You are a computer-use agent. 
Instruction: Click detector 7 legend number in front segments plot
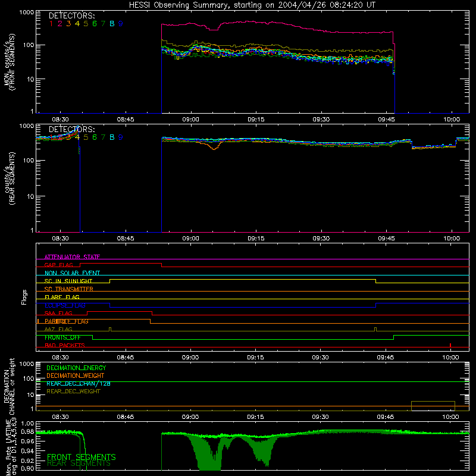103,24
